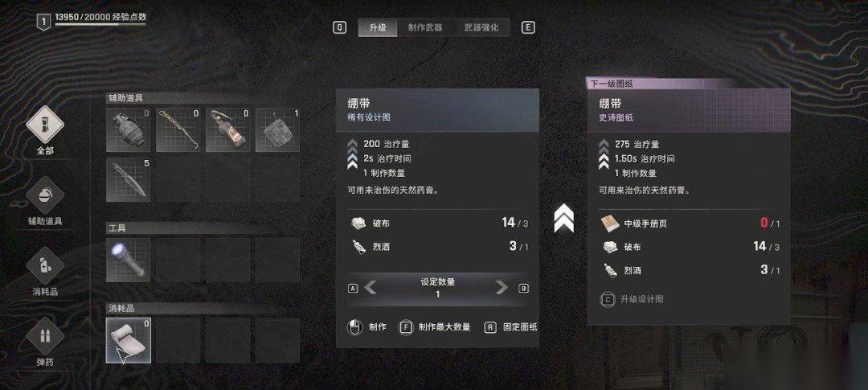
Task: Switch to the 武器强化 tab
Action: coord(481,27)
